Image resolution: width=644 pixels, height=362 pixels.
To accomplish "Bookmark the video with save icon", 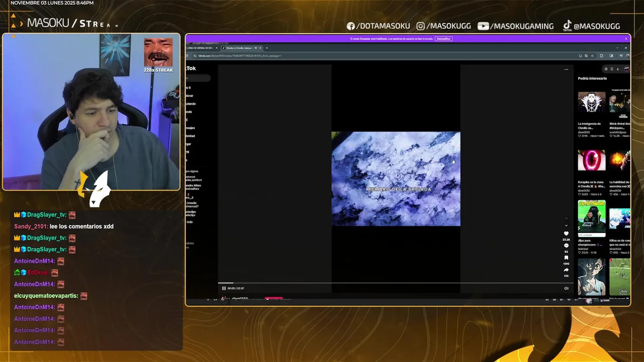I will click(566, 258).
